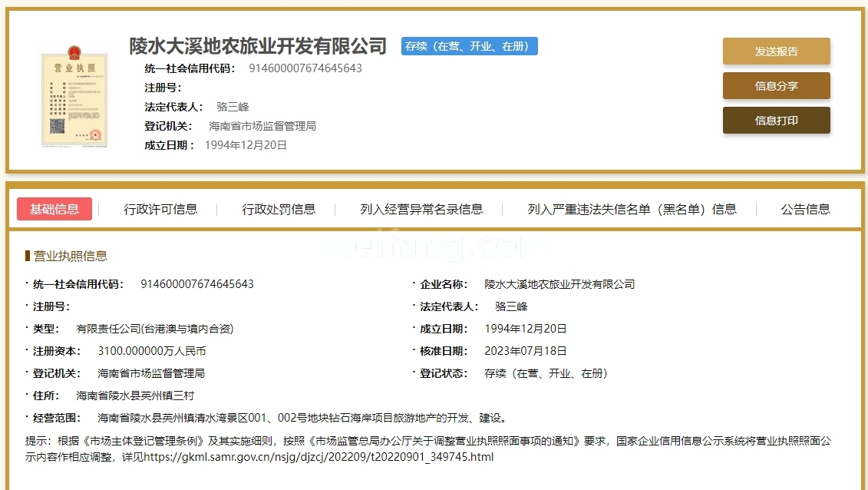Image resolution: width=868 pixels, height=490 pixels.
Task: Click the credit code beside the license thumbnail
Action: [x=305, y=68]
